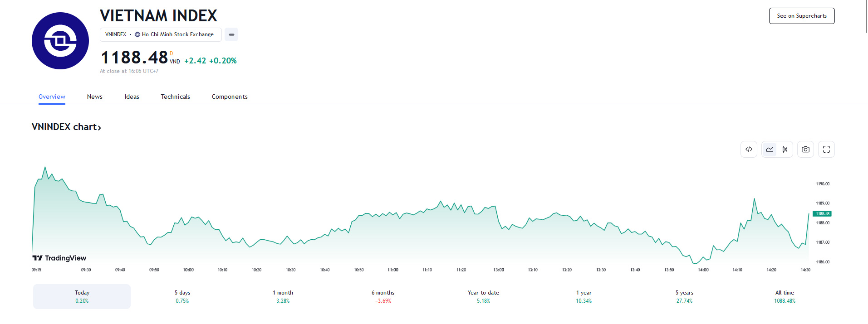868x324 pixels.
Task: Click the embed chart code icon
Action: click(749, 150)
